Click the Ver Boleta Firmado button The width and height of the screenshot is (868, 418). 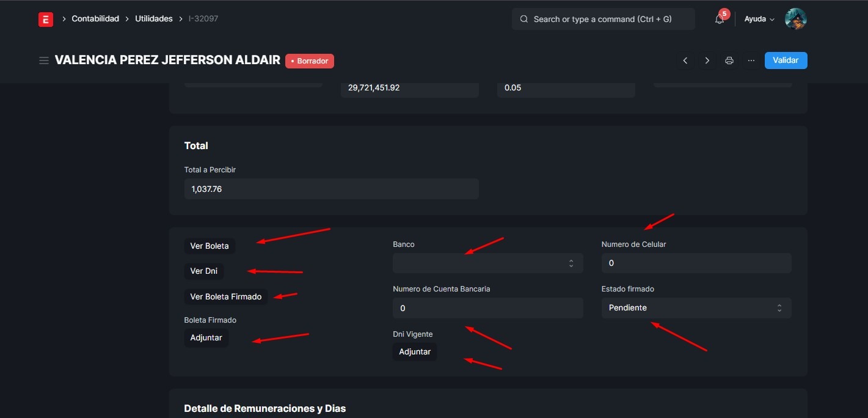[x=225, y=297]
